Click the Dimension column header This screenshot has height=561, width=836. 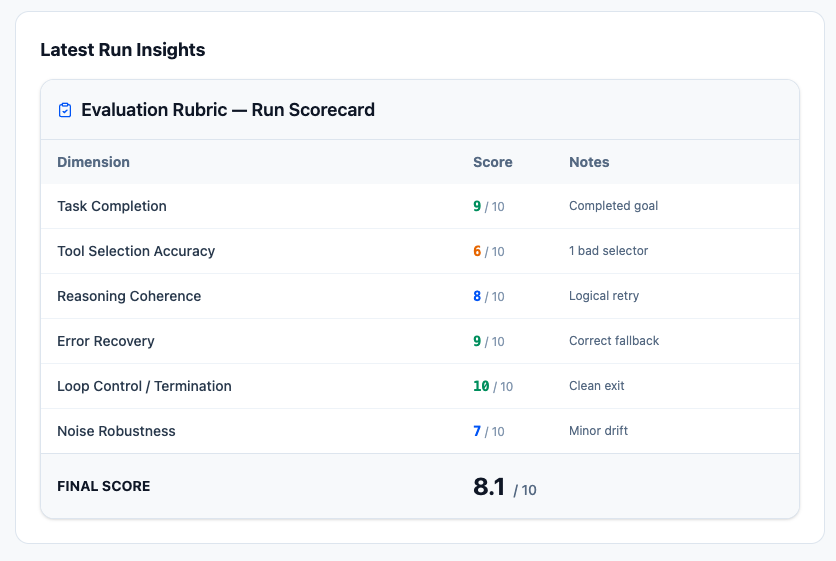click(x=93, y=162)
